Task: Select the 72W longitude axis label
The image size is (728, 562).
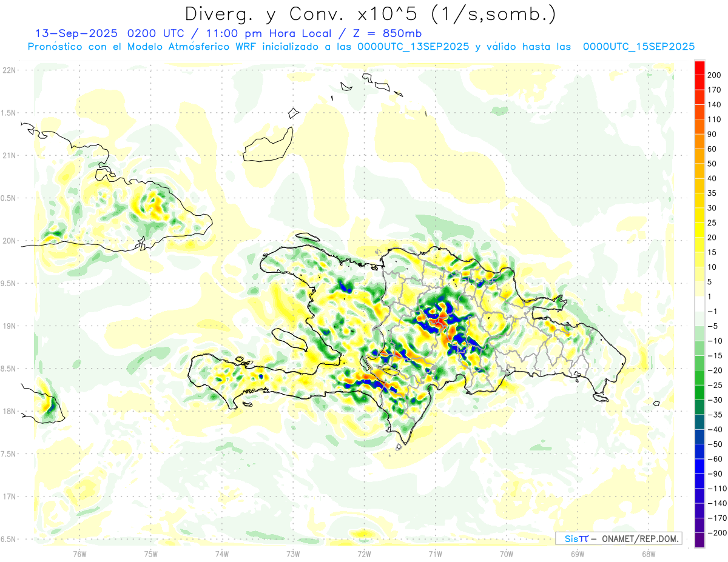Action: [x=364, y=554]
